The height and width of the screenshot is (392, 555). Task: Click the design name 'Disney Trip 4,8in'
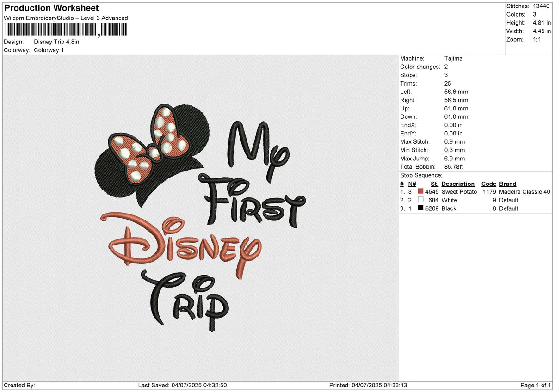tap(56, 42)
